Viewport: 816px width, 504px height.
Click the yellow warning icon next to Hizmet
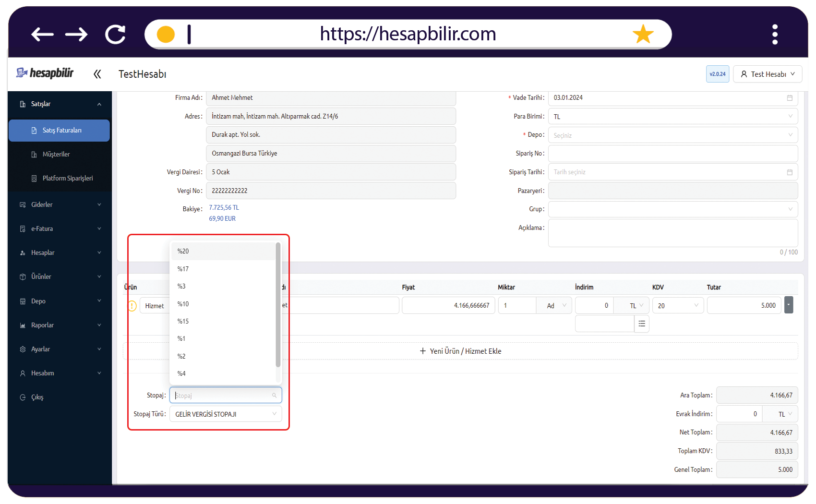click(132, 306)
